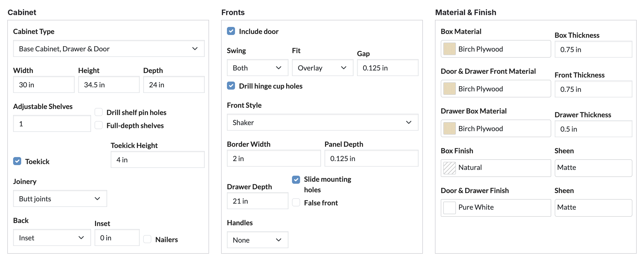644x261 pixels.
Task: Click the Border Width field
Action: point(274,158)
